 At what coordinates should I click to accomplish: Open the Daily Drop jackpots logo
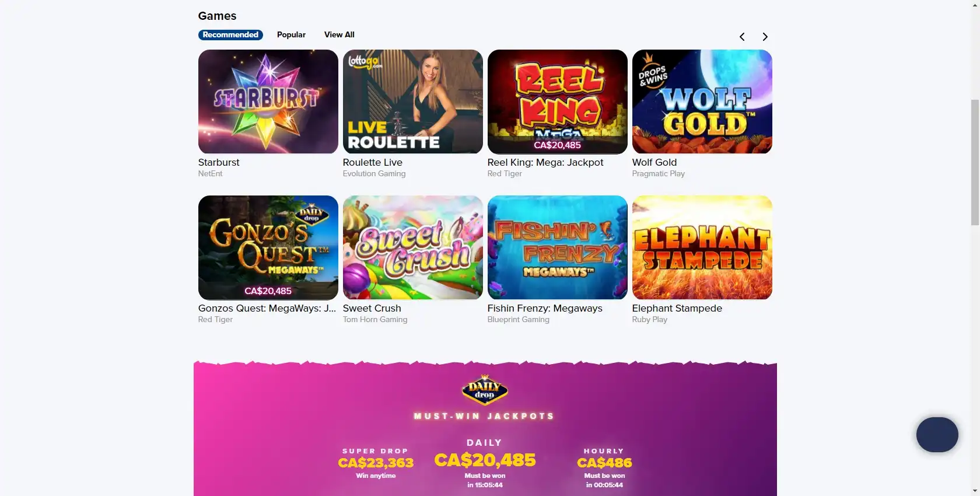pyautogui.click(x=485, y=389)
